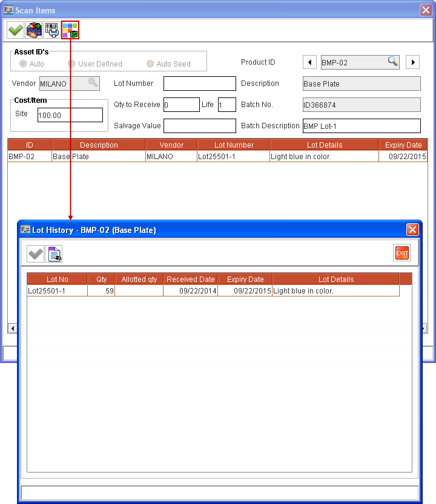Select the Auto Seed radio button
Image resolution: width=436 pixels, height=504 pixels.
[x=150, y=64]
